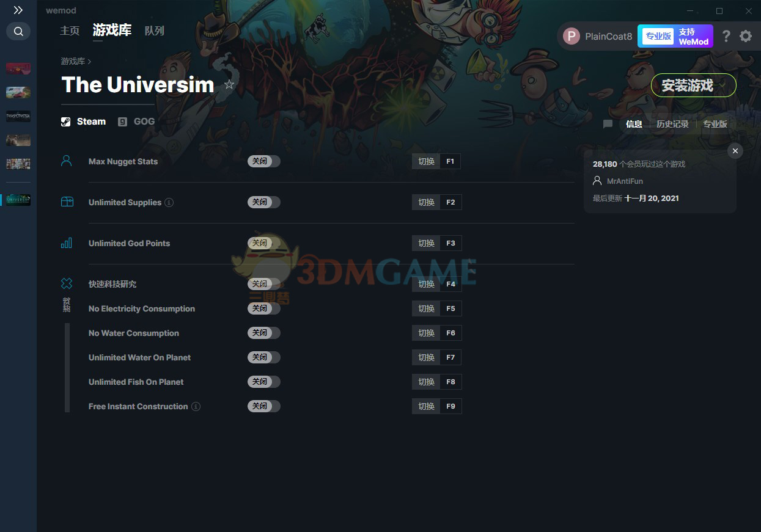Open settings gear icon
Screen dimensions: 761x532
746,36
